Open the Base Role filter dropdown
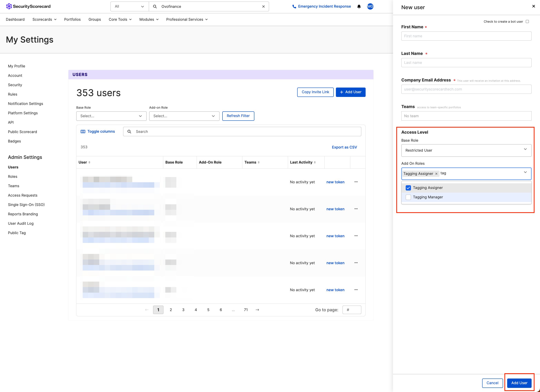Screen dimensions: 540x392 111,116
